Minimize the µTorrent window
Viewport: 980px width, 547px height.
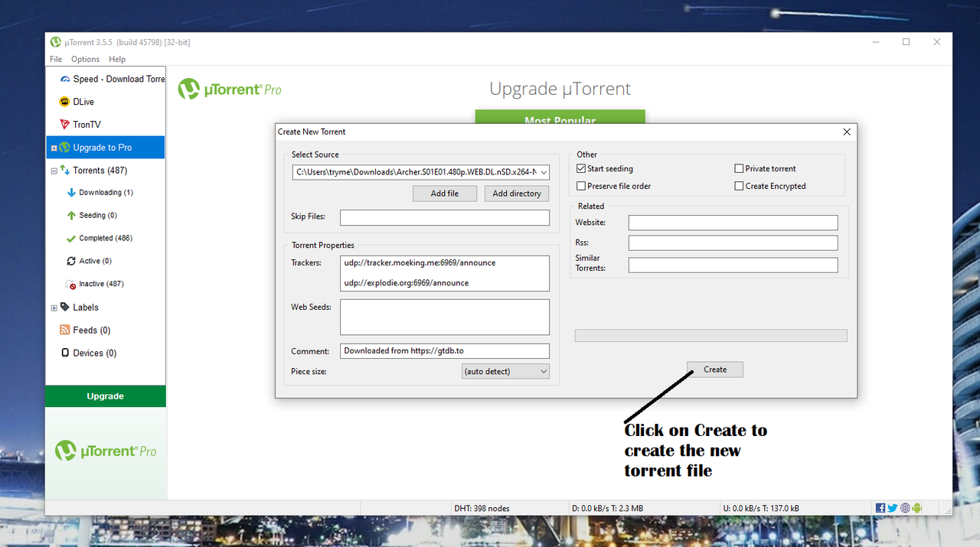[875, 42]
